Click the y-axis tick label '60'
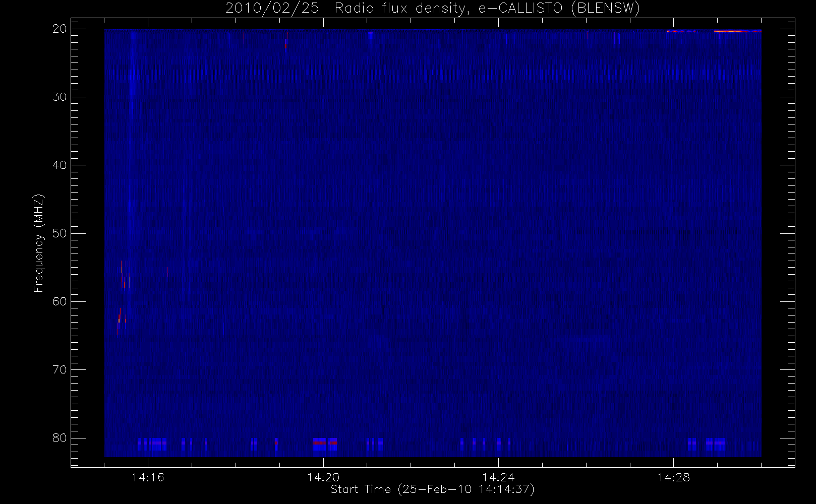Screen dimensions: 816x504 click(x=60, y=301)
